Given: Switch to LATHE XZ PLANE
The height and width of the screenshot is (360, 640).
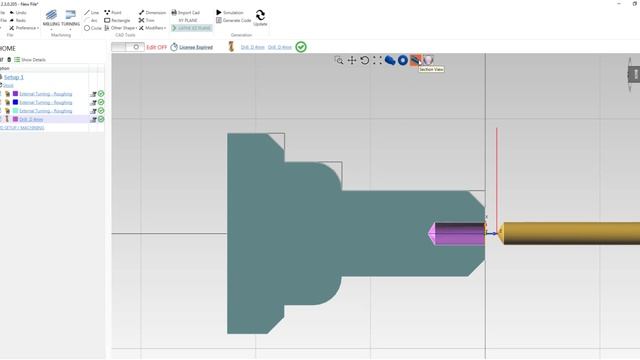Looking at the screenshot, I should (x=191, y=28).
